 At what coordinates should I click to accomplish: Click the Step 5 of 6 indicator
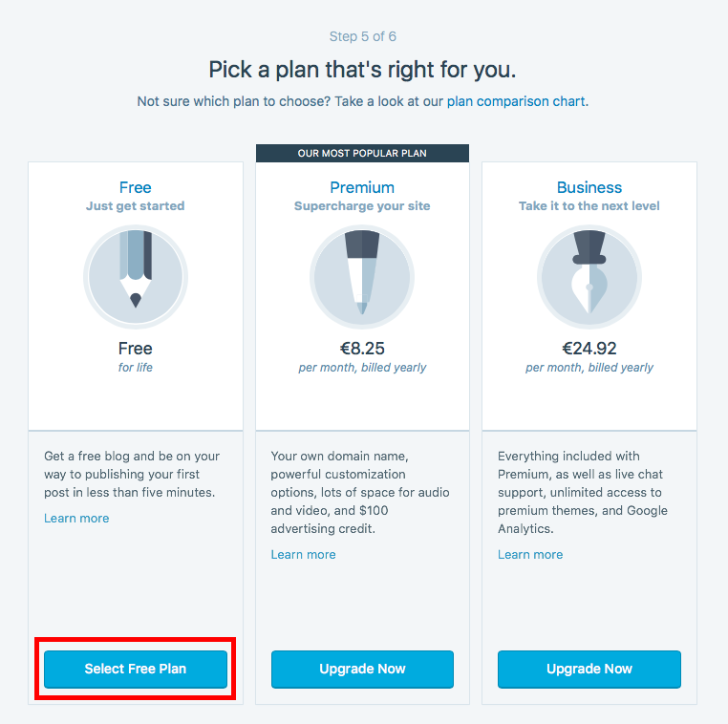pyautogui.click(x=363, y=36)
